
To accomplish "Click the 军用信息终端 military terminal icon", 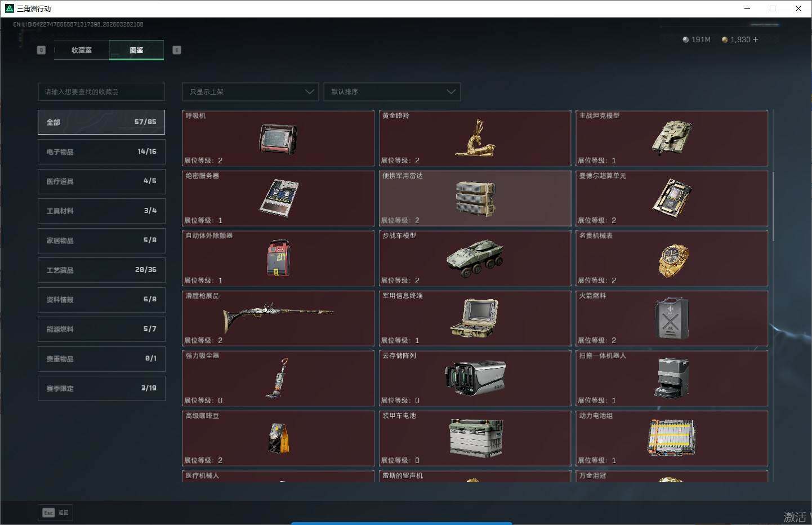I will (x=475, y=318).
